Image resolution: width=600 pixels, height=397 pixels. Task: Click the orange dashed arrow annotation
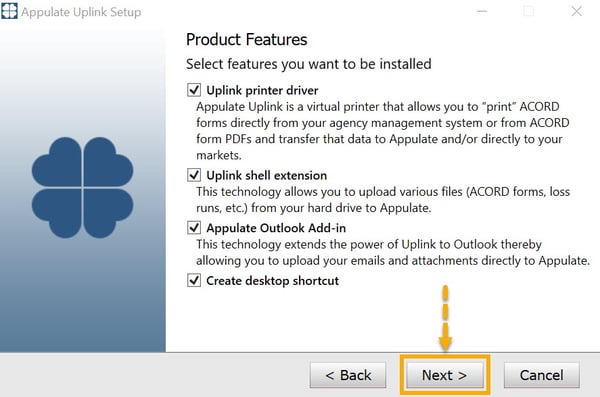tap(445, 318)
